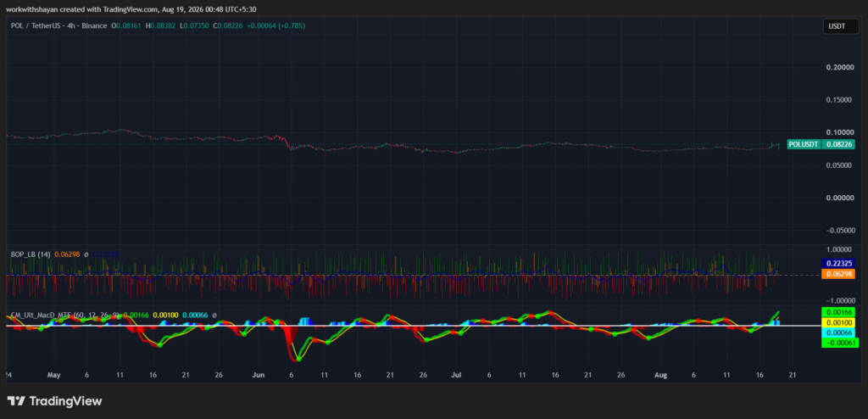868x419 pixels.
Task: Click the orange 0.06298 scale label
Action: coord(840,274)
